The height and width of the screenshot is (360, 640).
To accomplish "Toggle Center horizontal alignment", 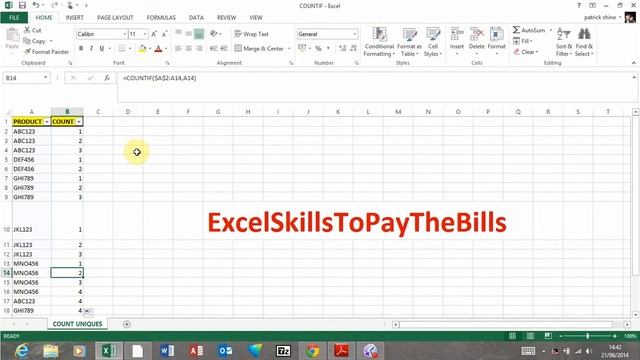I will click(x=189, y=49).
